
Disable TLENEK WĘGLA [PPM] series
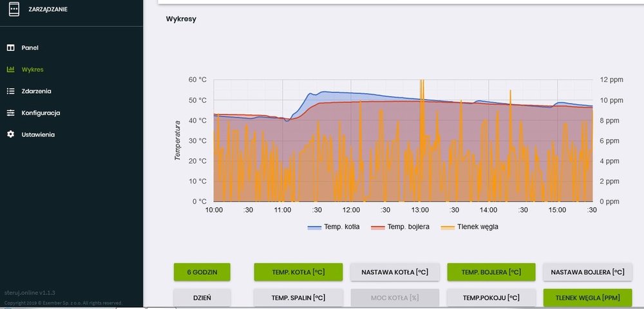click(587, 297)
